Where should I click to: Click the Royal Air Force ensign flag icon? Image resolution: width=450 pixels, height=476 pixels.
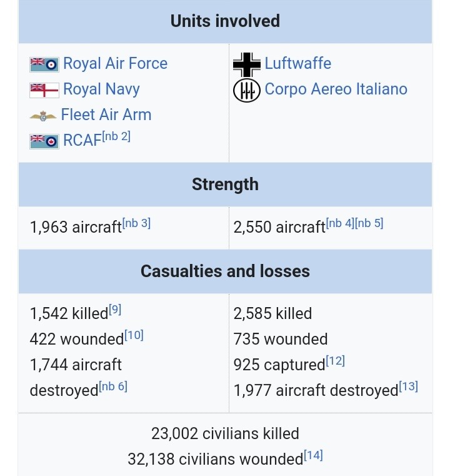[44, 64]
